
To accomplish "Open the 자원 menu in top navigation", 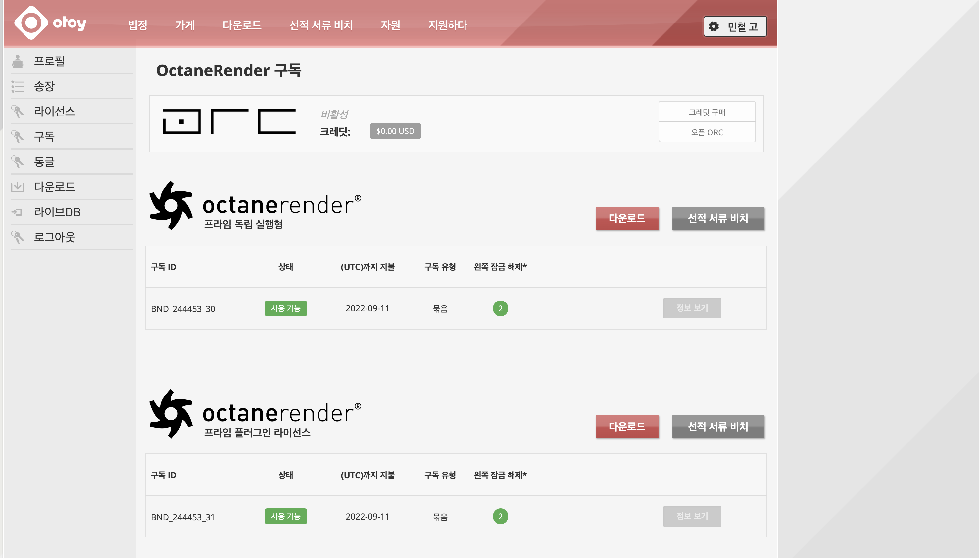I will (391, 25).
